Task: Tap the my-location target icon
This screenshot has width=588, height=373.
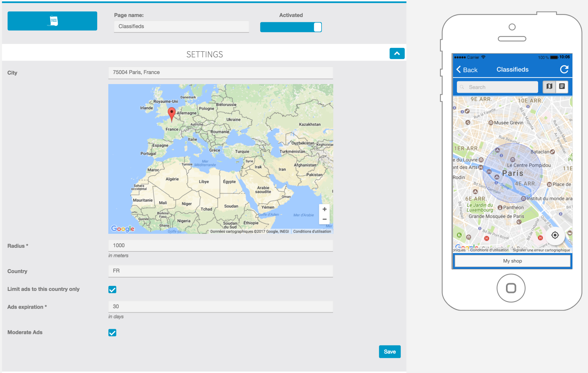Action: coord(555,235)
